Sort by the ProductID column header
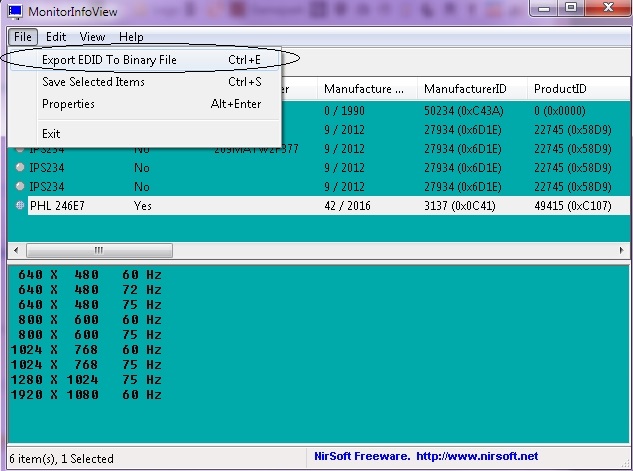 (570, 89)
